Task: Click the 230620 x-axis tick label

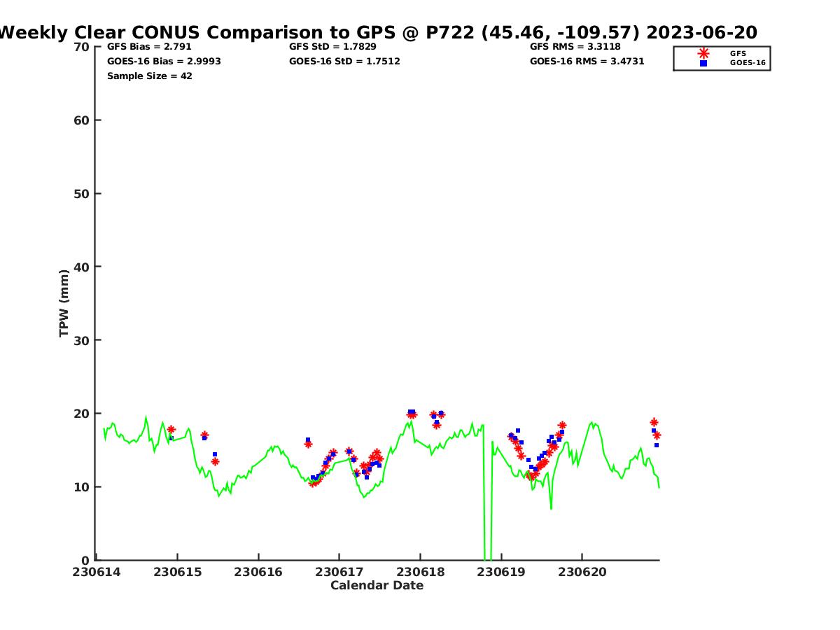Action: pyautogui.click(x=582, y=572)
